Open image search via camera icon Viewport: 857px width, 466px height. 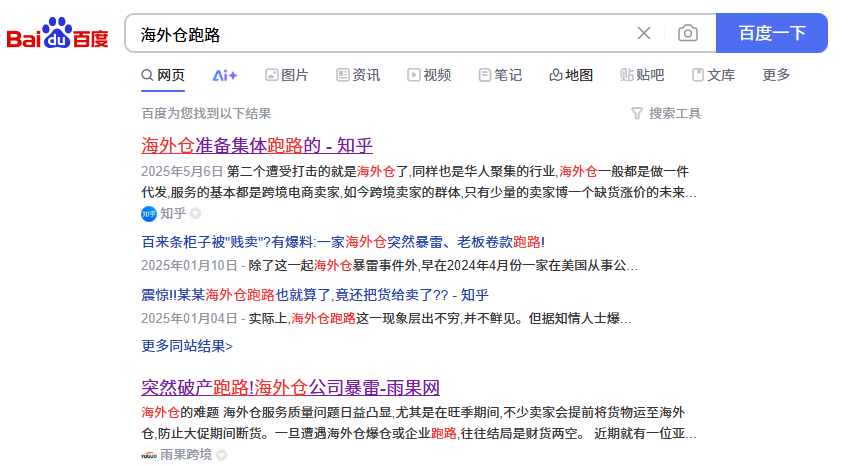[688, 33]
